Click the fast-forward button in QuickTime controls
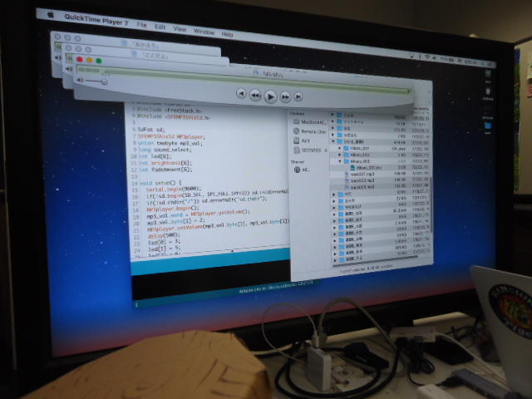Screen dimensions: 532x399 285,97
